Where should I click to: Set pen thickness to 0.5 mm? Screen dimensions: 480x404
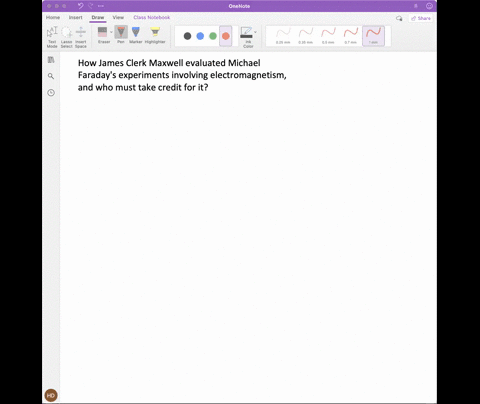[328, 36]
